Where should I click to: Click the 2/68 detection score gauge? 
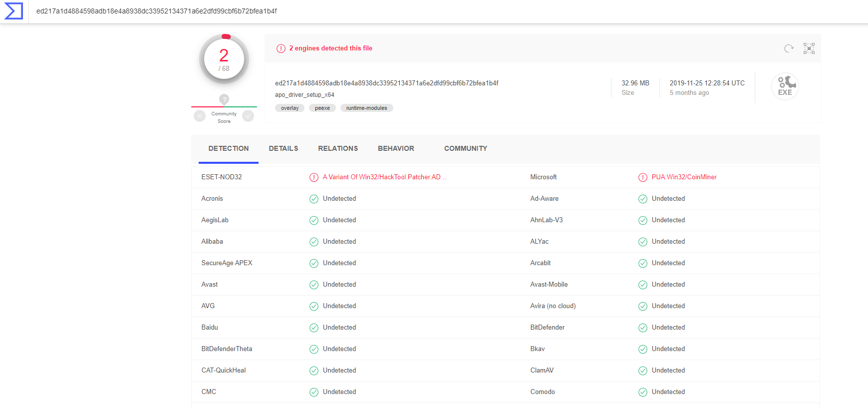point(224,59)
